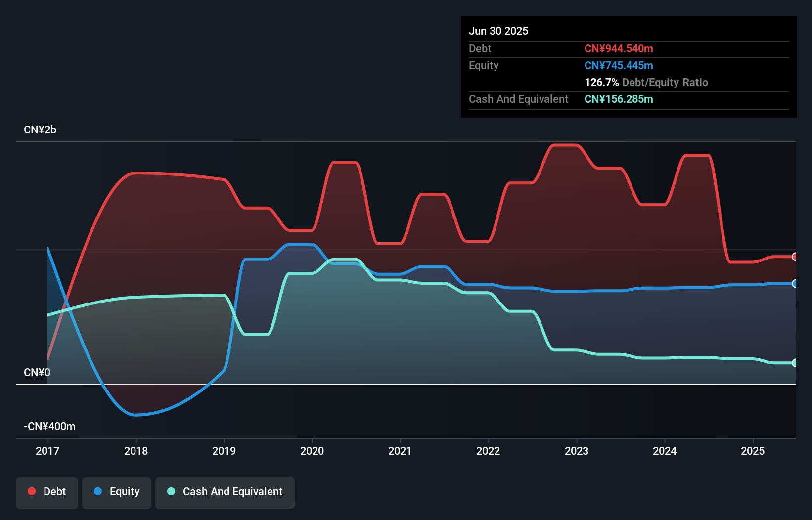Click the Jun 30 2025 tooltip date
Screen dimensions: 812x520
[498, 31]
